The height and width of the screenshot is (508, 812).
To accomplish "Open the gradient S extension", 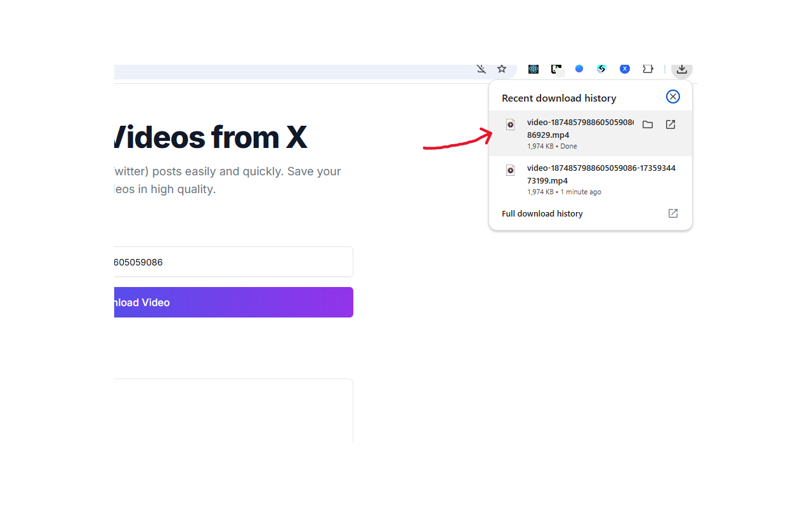I will [x=601, y=69].
